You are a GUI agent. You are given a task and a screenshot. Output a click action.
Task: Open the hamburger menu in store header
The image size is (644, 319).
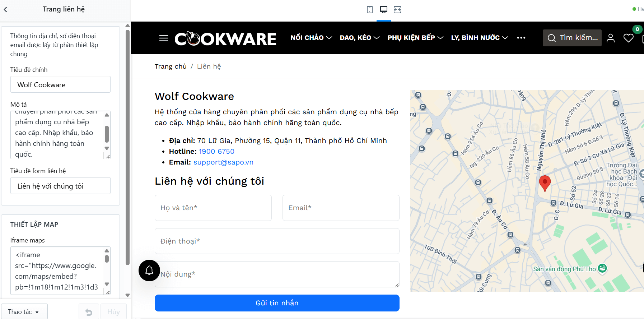point(164,38)
